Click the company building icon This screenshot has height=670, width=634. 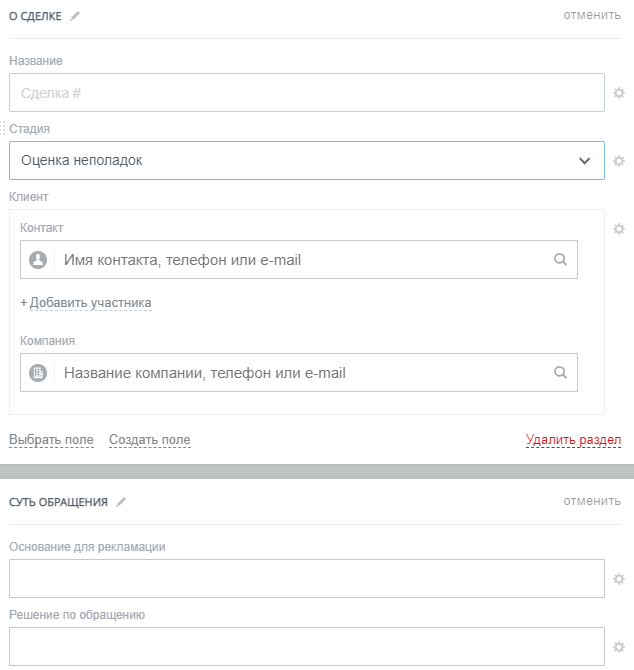[x=38, y=373]
